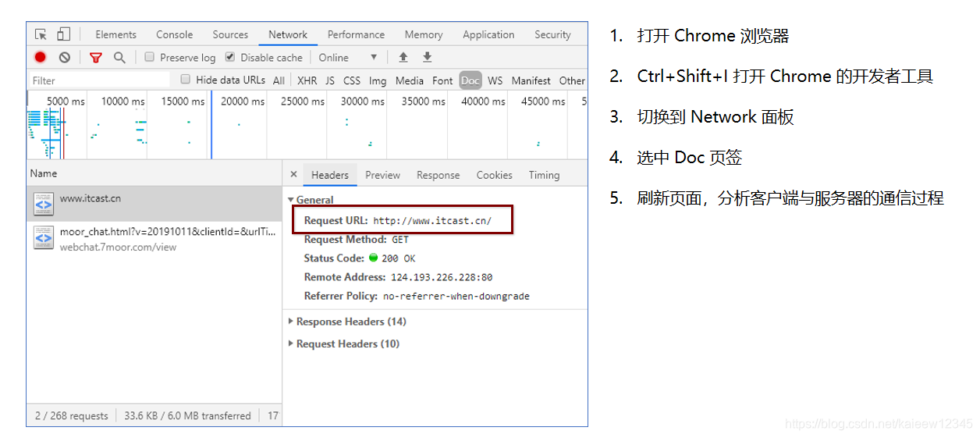
Task: Click the Status Code 200 OK value
Action: (x=398, y=258)
